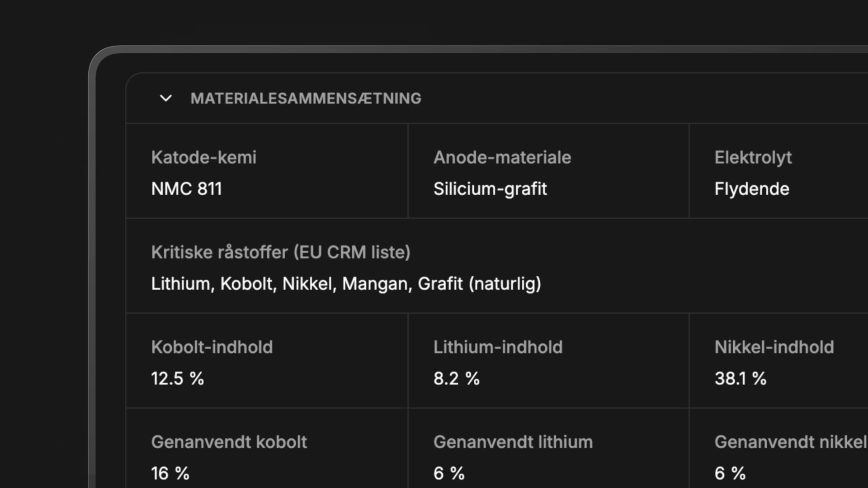The height and width of the screenshot is (488, 868).
Task: Click the Lithium entry in the raw materials list
Action: coord(182,284)
